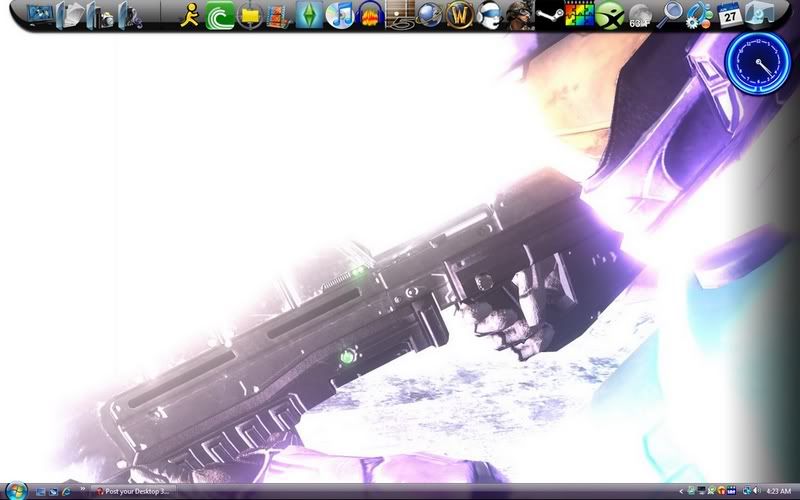This screenshot has width=800, height=500.
Task: Launch Guitar Pro fretboard icon
Action: point(400,15)
